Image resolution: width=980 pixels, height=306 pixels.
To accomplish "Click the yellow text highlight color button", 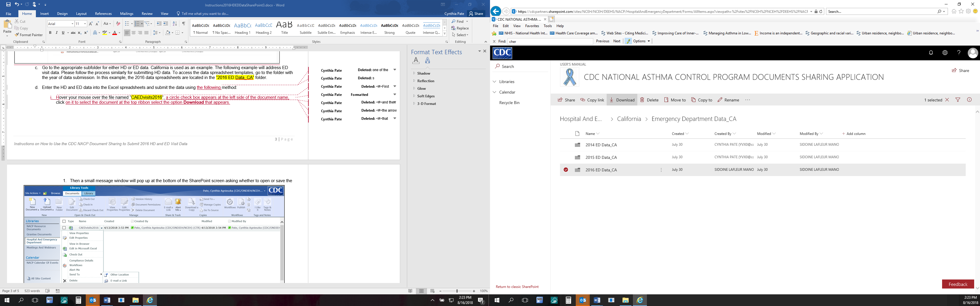I will coord(104,33).
